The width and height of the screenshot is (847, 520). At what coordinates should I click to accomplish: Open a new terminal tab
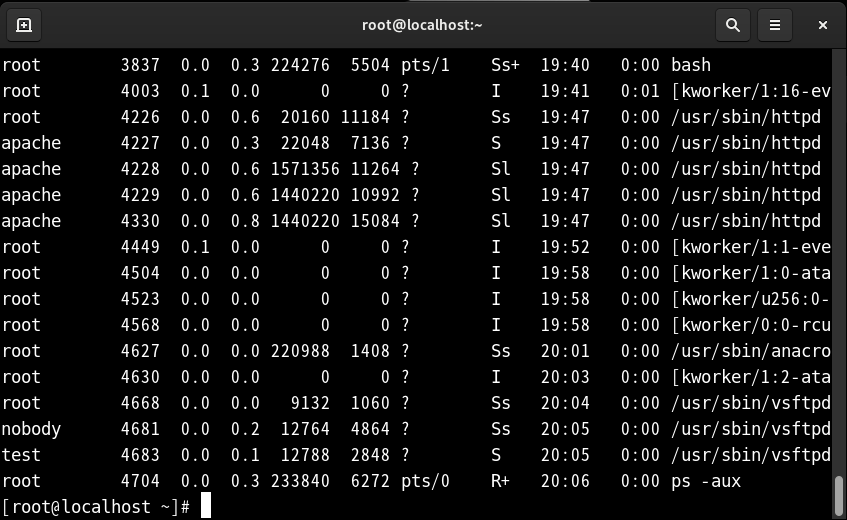click(x=24, y=25)
